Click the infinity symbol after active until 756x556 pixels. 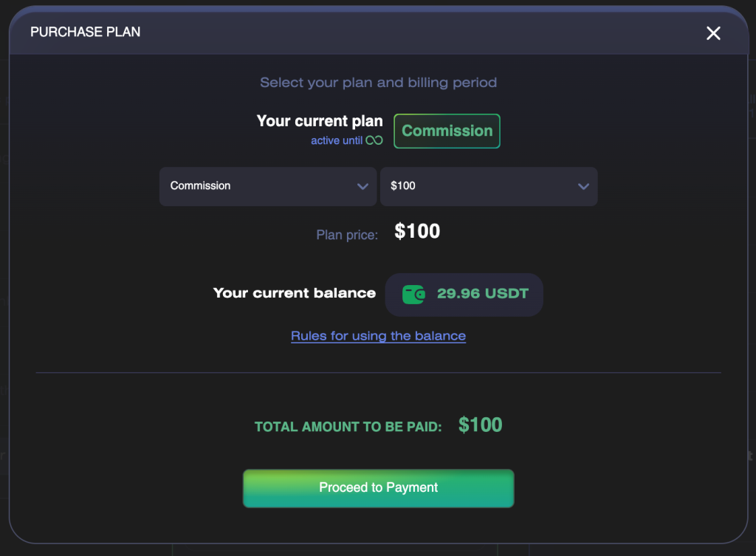tap(374, 140)
